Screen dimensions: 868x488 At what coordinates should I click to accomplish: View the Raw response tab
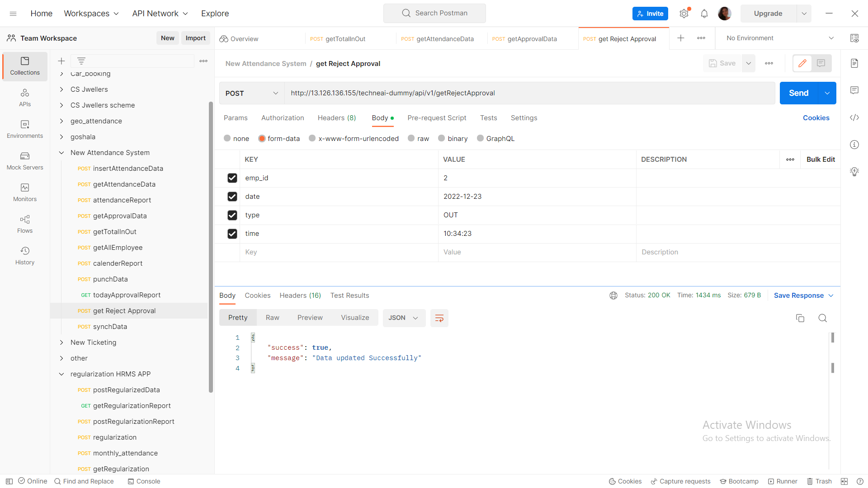point(272,318)
